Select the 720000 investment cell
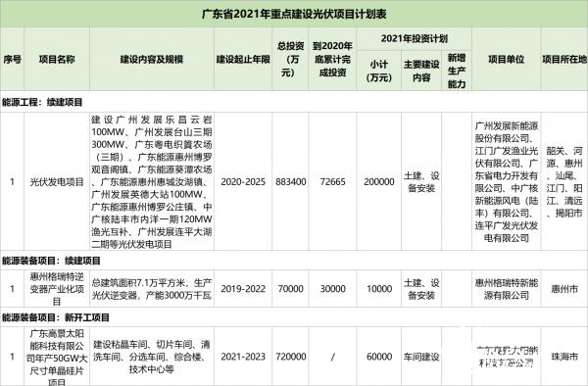 [290, 357]
